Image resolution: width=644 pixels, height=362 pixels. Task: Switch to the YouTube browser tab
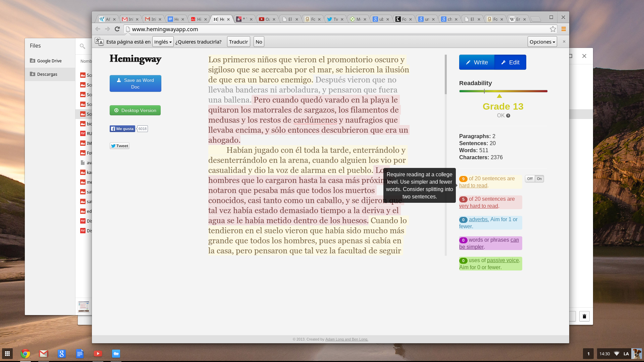[267, 19]
